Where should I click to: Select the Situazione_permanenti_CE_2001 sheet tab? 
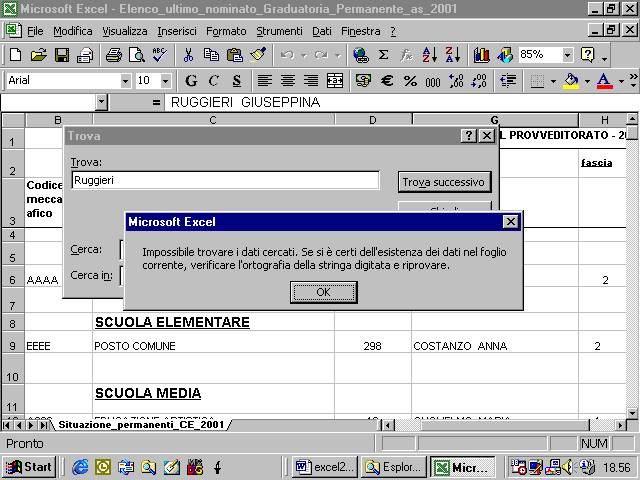(x=141, y=424)
